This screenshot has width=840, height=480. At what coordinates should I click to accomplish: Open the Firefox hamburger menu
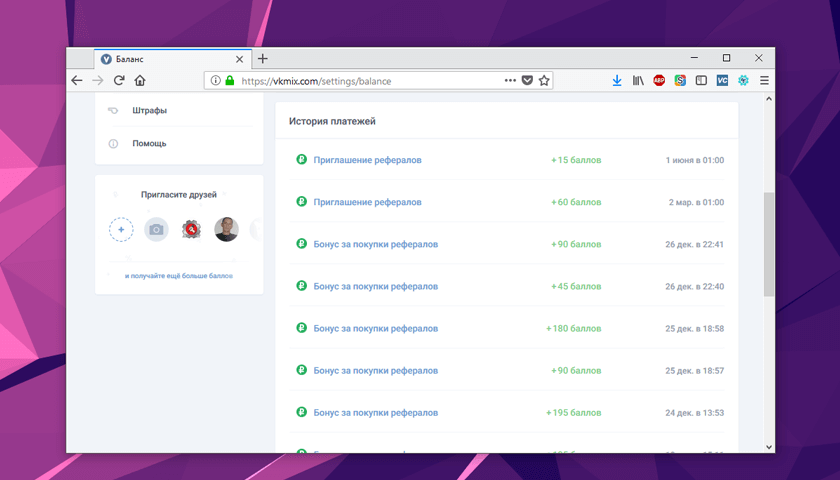coord(764,81)
